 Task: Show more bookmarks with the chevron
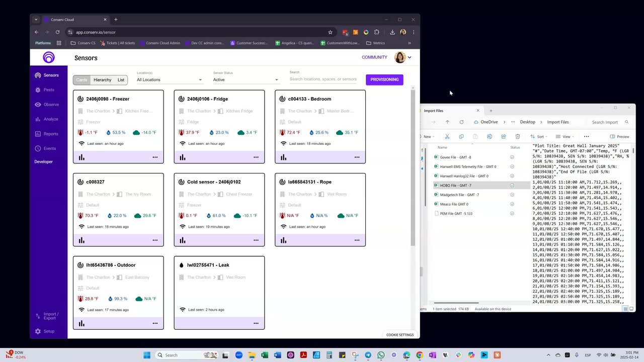point(409,43)
